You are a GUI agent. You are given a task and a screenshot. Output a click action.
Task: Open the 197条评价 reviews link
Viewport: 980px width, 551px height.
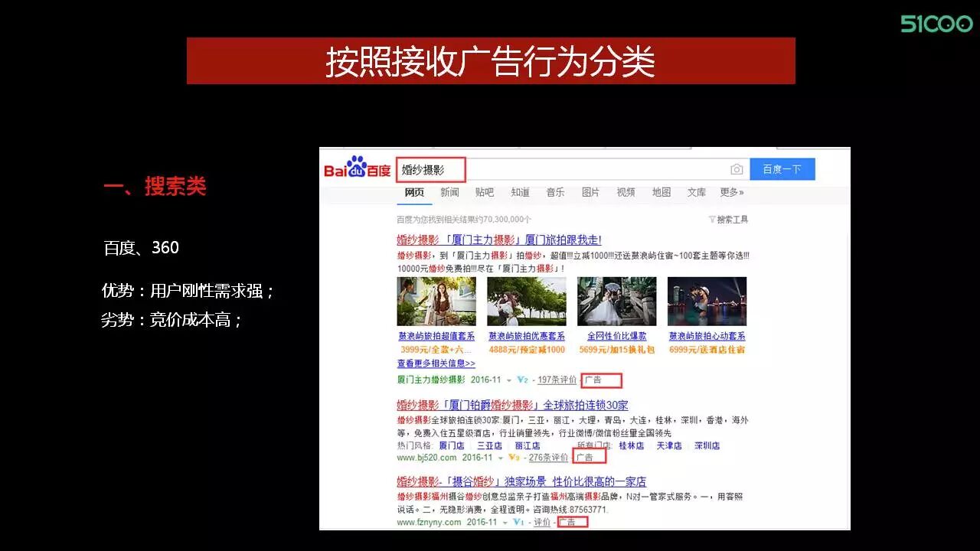click(557, 380)
